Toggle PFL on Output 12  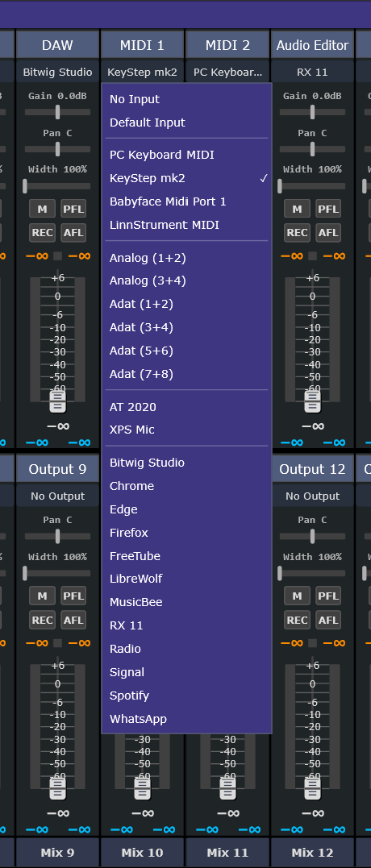(327, 596)
